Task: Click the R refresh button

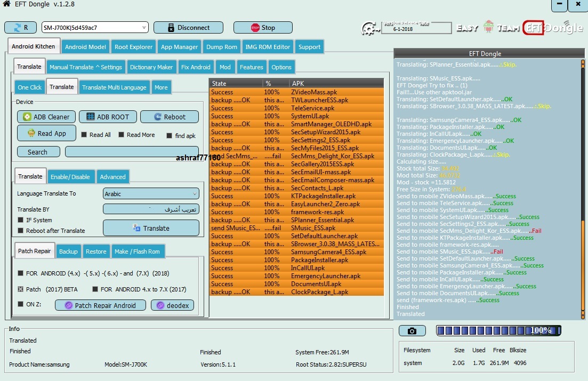Action: click(x=21, y=27)
